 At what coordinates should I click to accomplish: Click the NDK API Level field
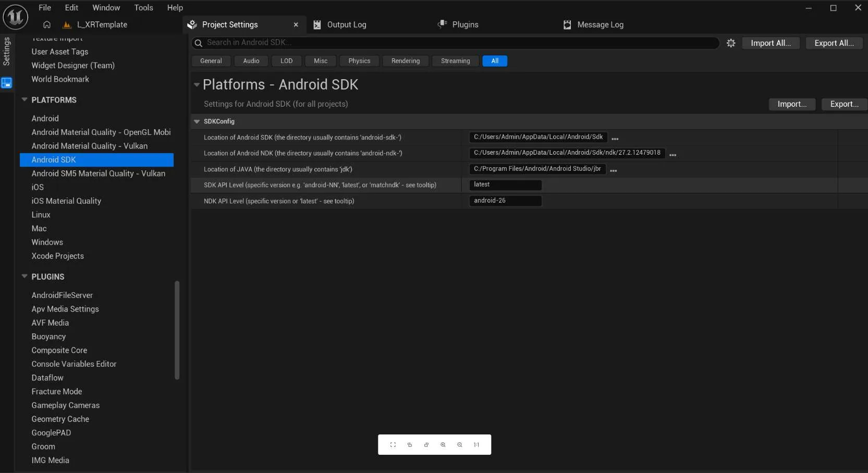coord(506,201)
